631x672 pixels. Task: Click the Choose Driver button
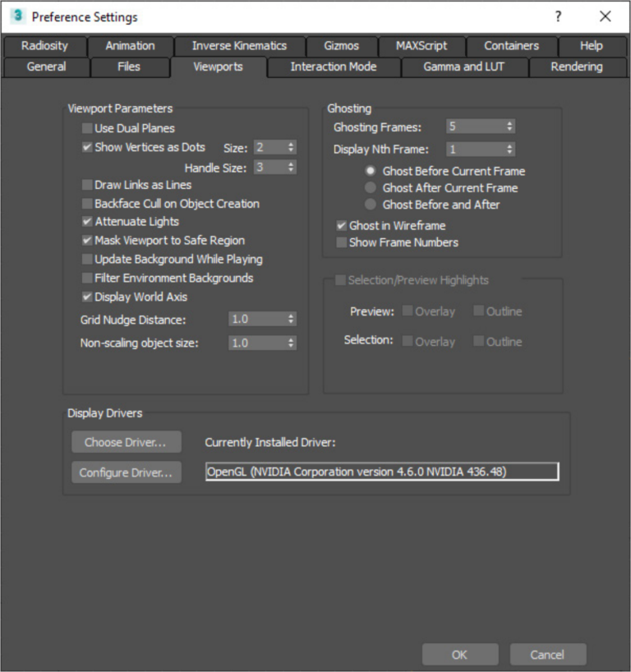pos(127,442)
